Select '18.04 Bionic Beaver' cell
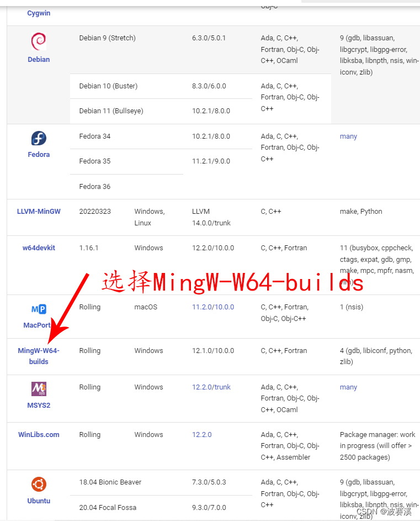 click(x=110, y=482)
